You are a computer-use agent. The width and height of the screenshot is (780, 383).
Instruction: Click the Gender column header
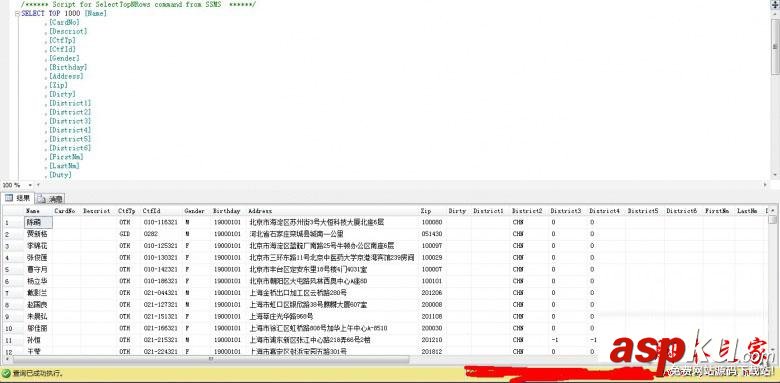coord(195,211)
